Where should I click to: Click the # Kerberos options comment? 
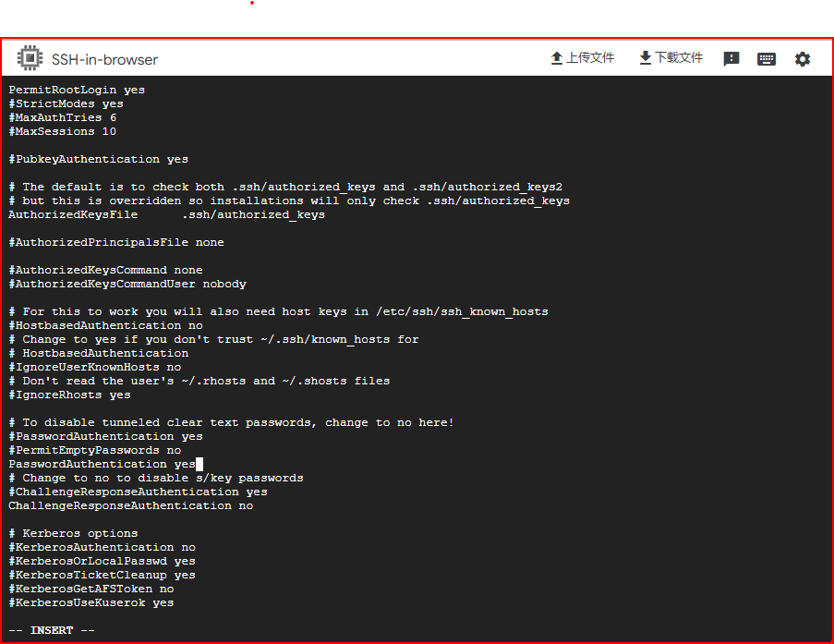point(73,533)
